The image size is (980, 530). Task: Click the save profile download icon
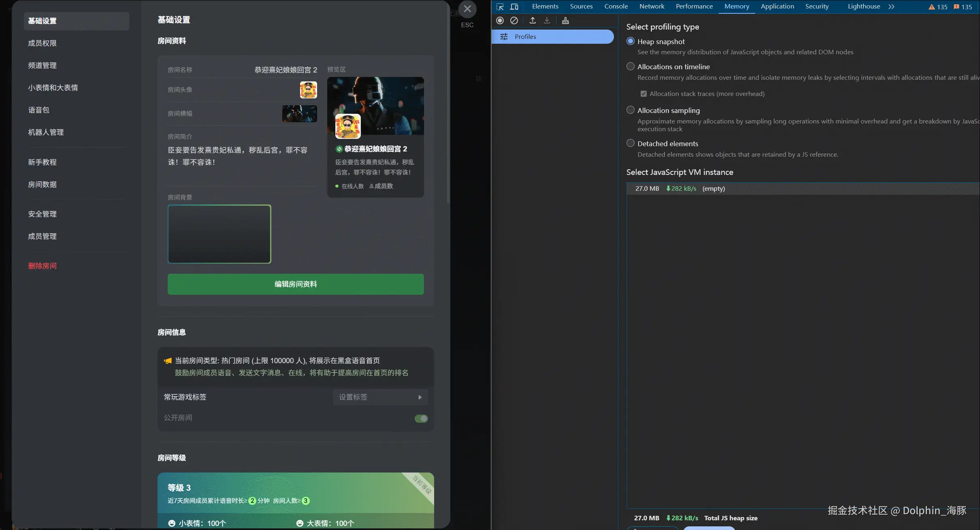[x=547, y=20]
